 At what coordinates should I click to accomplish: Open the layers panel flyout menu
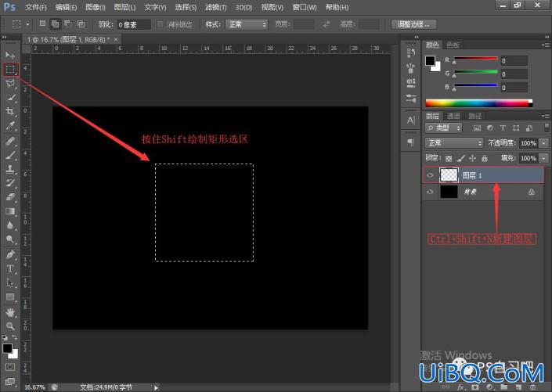(546, 116)
